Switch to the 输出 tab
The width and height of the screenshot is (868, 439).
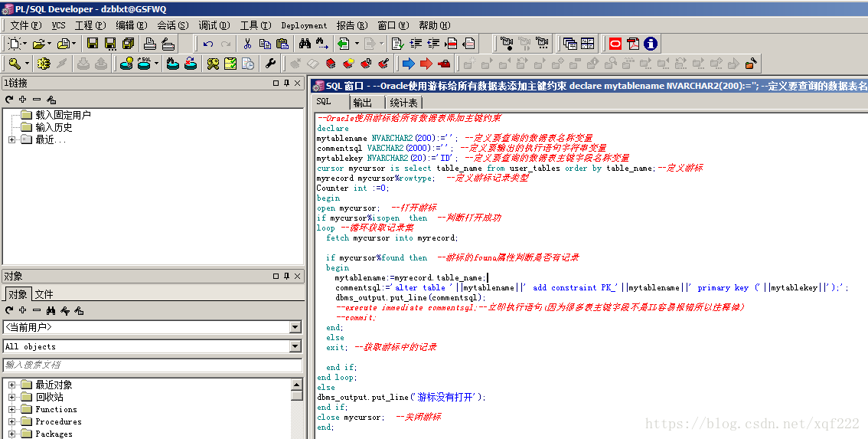point(363,103)
